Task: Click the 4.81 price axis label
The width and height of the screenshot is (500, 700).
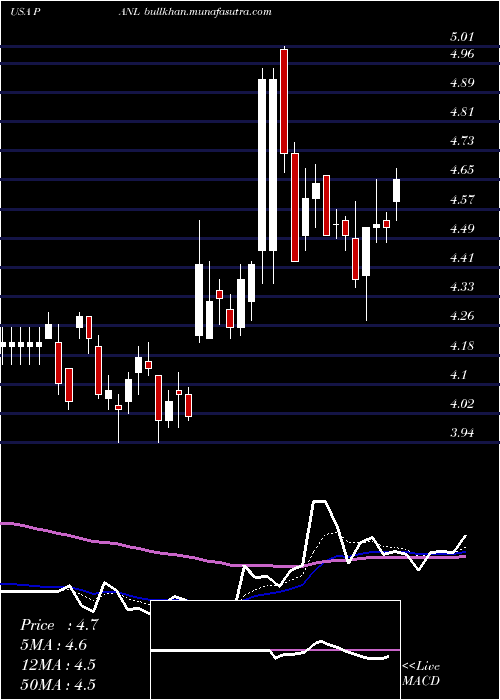Action: [462, 112]
